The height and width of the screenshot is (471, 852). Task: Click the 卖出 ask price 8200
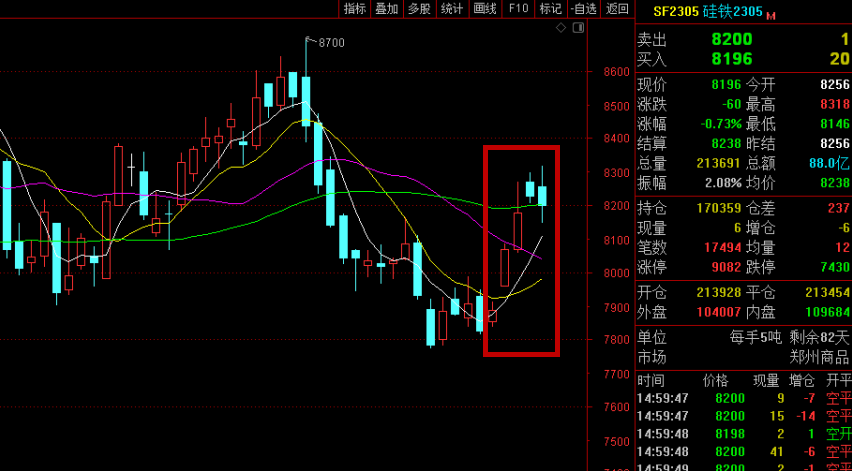731,39
